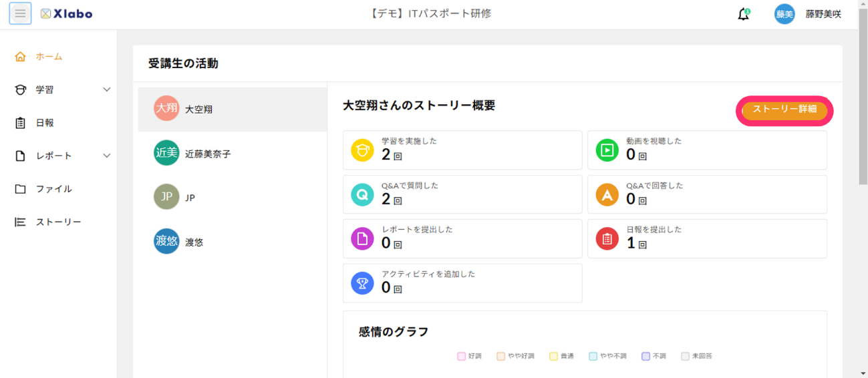Click the green 動画を視聴した play icon
Image resolution: width=868 pixels, height=378 pixels.
(607, 150)
